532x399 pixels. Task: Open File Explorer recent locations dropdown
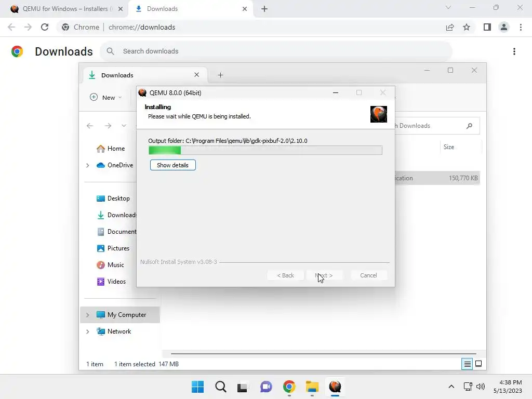(x=124, y=126)
